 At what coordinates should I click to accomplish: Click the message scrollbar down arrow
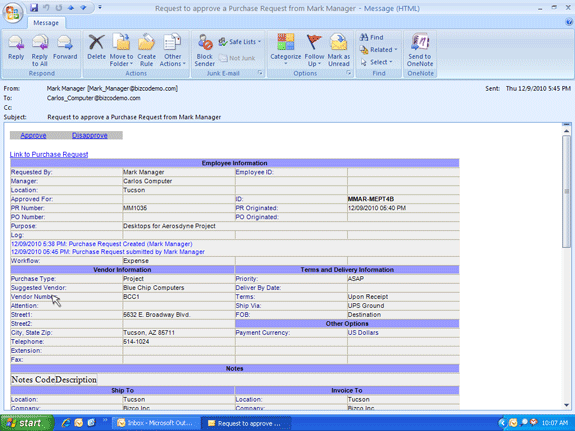point(567,405)
